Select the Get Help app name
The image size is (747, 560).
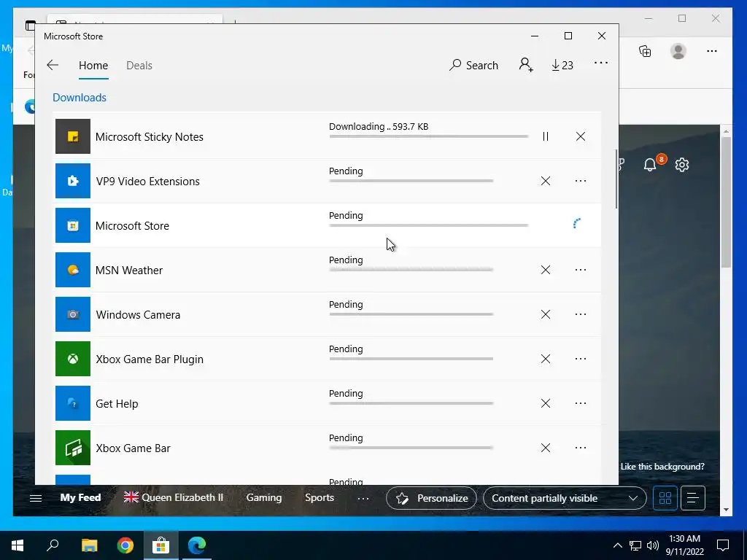coord(117,404)
